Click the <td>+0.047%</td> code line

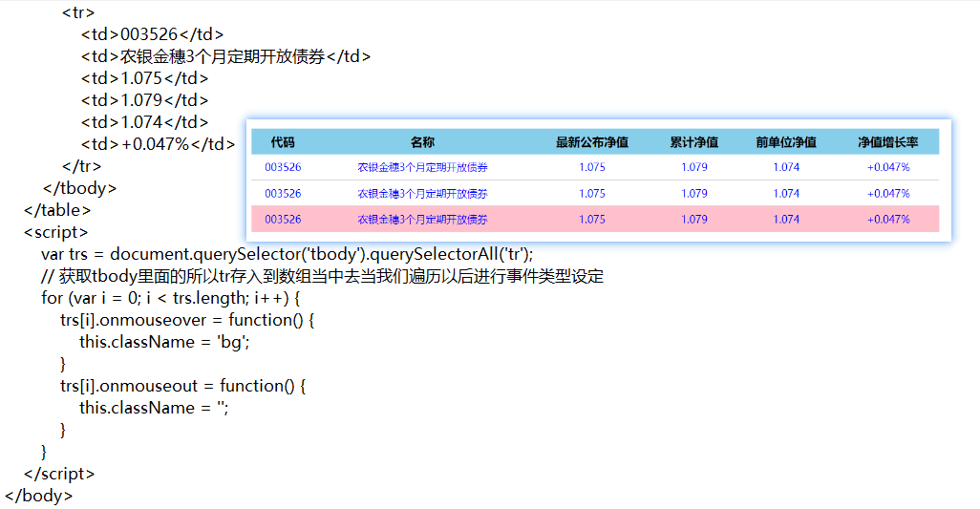(158, 144)
